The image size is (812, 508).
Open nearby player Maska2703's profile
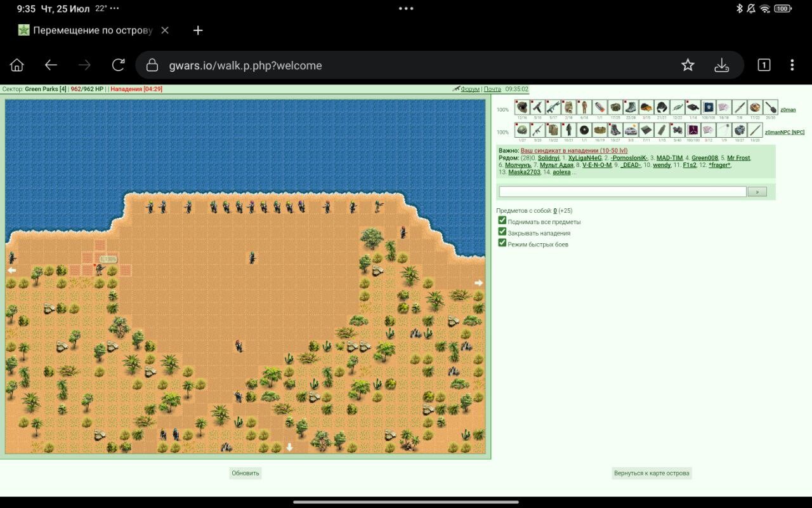[x=524, y=172]
